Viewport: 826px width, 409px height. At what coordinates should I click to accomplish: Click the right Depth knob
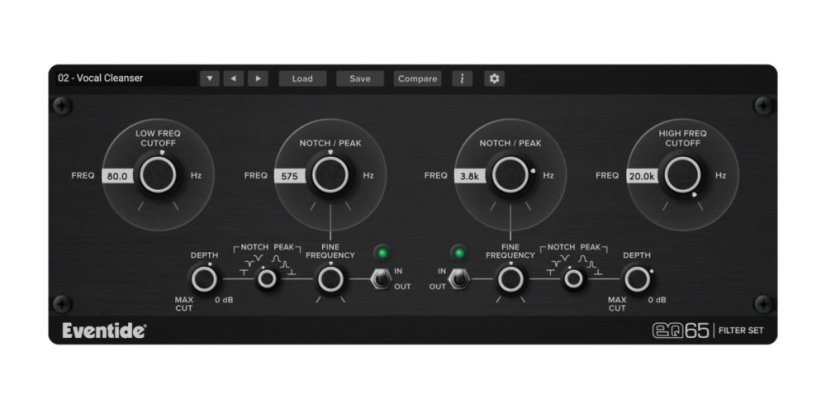tap(637, 279)
